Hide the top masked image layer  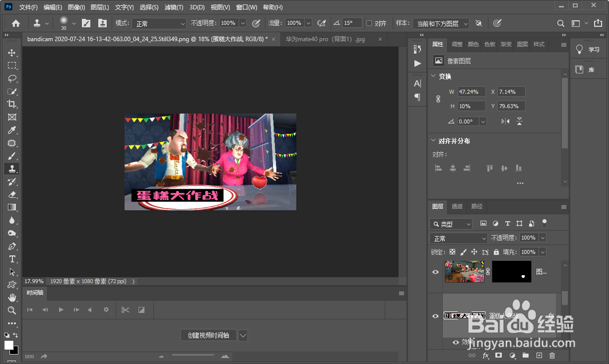coord(435,272)
